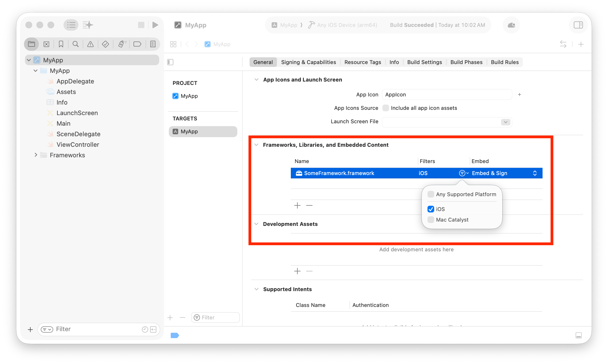608x364 pixels.
Task: Open the Find navigator magnifier icon
Action: [76, 44]
